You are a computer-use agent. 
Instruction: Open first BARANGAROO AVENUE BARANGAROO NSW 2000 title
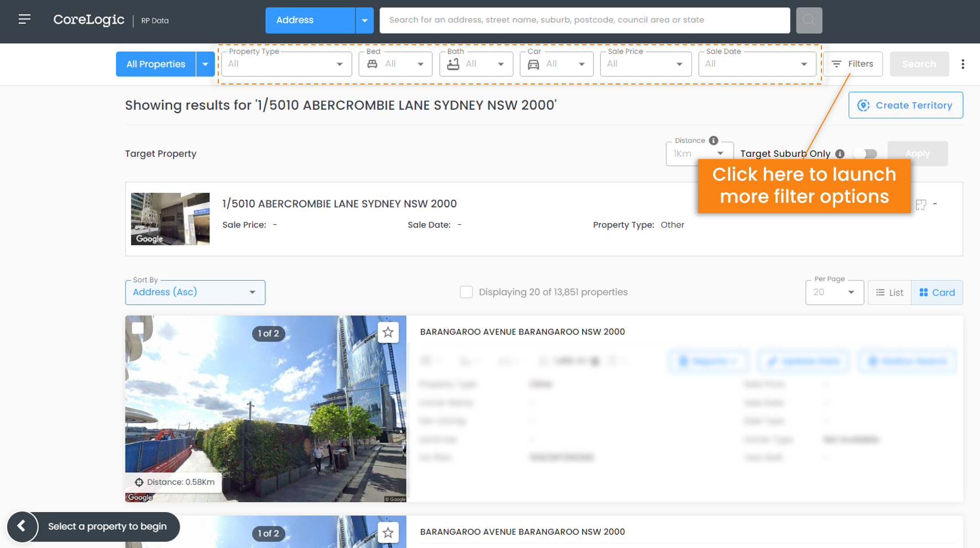pyautogui.click(x=522, y=332)
